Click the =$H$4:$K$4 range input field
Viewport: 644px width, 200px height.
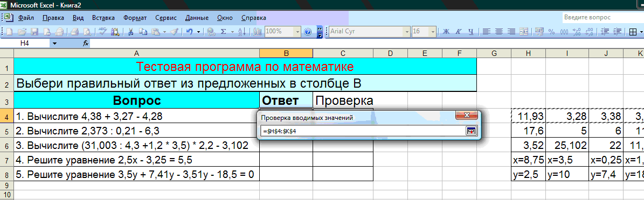click(x=363, y=131)
